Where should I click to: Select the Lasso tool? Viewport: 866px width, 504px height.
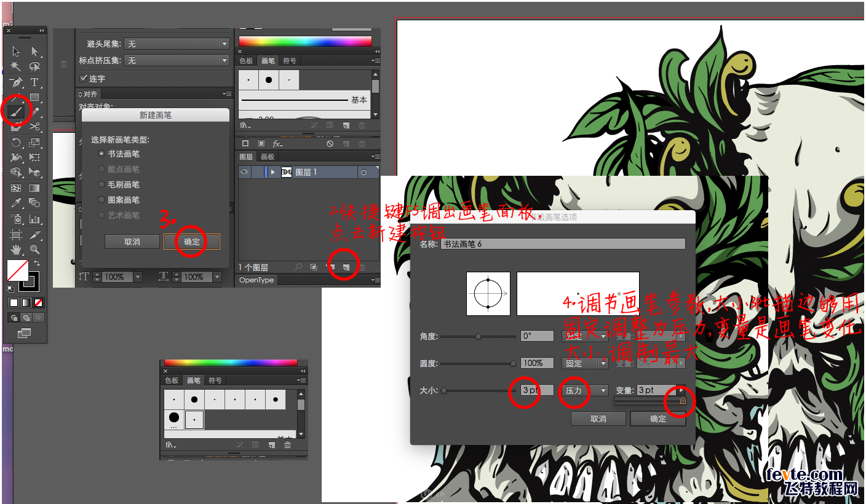pos(34,66)
